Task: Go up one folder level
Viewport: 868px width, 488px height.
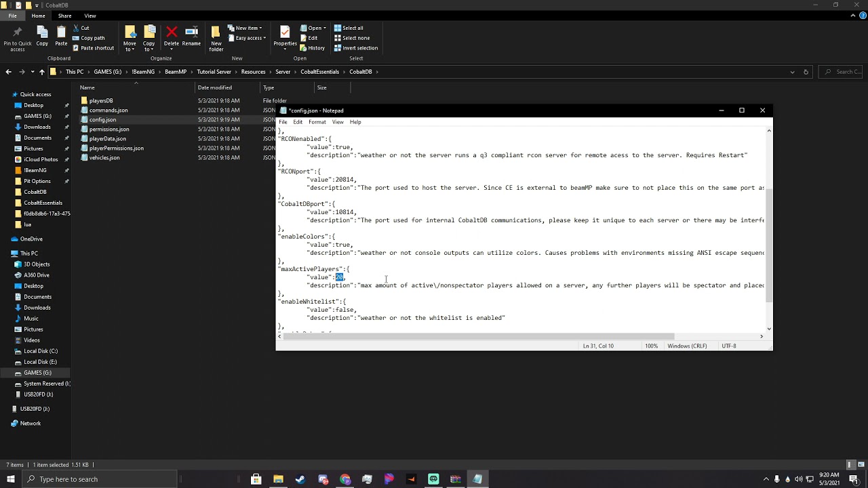Action: 41,72
